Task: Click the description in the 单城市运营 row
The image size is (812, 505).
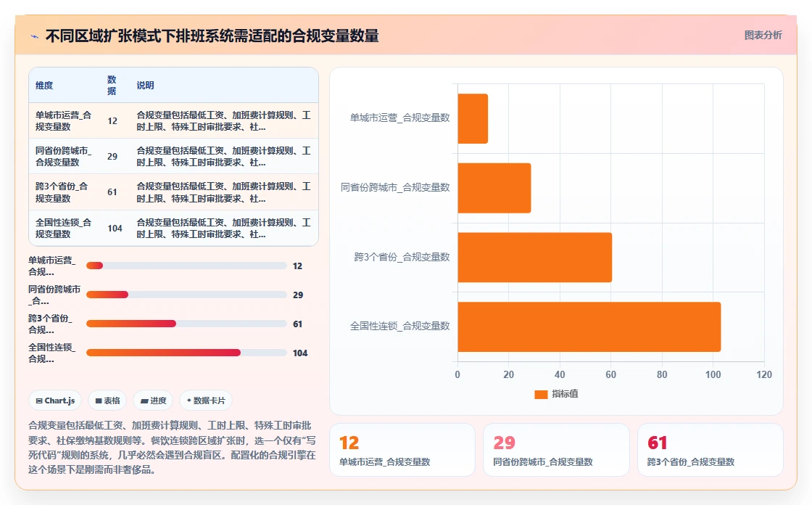Action: (x=224, y=120)
